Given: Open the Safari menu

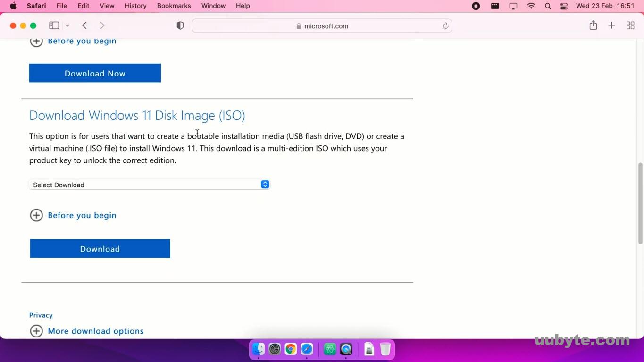Looking at the screenshot, I should [36, 6].
